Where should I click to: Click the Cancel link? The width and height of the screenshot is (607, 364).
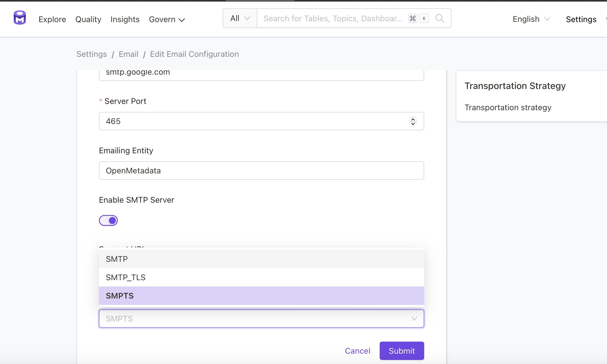[x=357, y=351]
